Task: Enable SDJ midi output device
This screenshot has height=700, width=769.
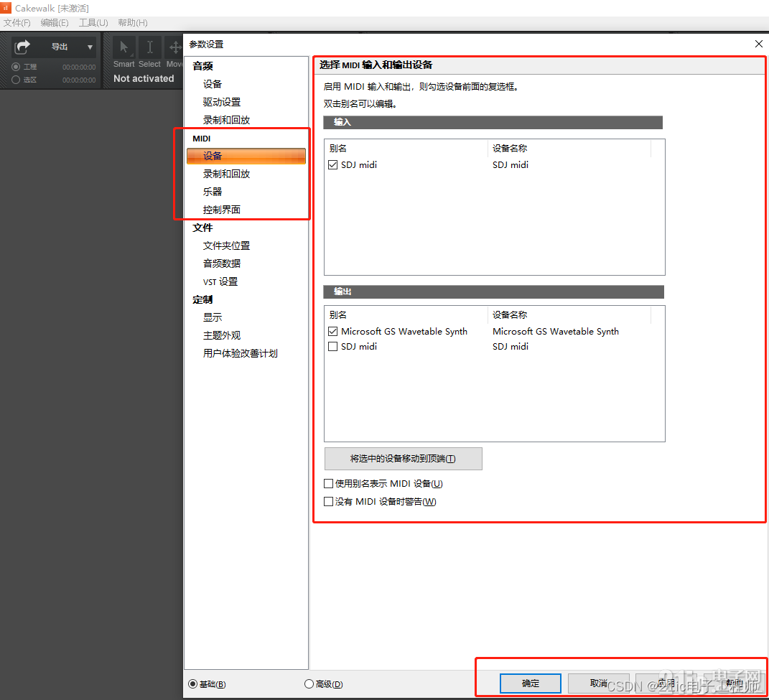Action: point(333,346)
